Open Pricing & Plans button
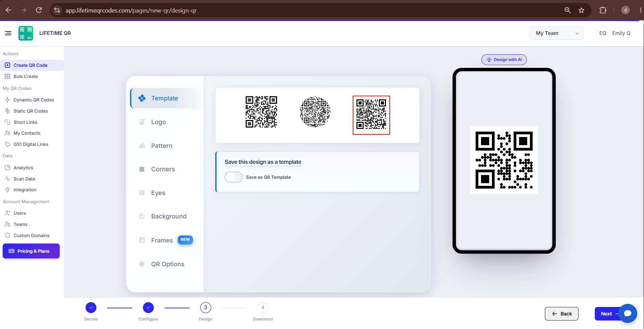The width and height of the screenshot is (644, 329). [31, 251]
